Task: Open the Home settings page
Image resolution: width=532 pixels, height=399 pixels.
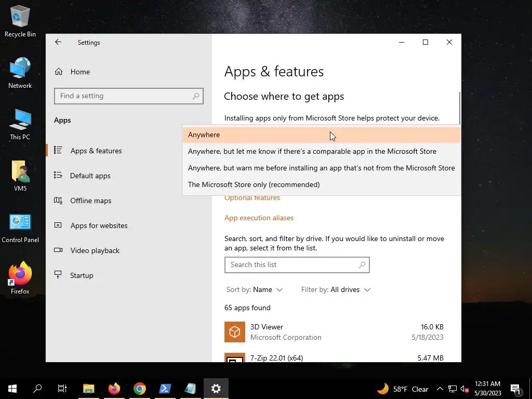Action: coord(80,72)
